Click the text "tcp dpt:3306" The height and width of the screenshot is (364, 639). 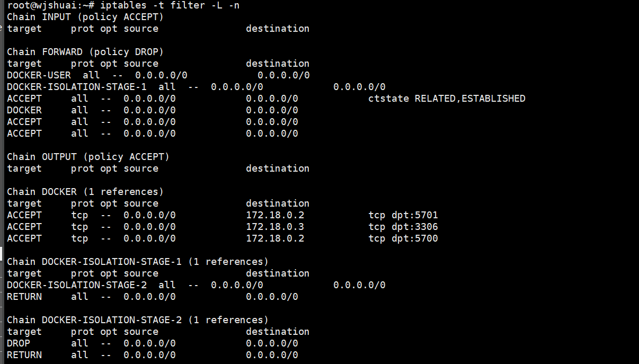[x=403, y=227]
